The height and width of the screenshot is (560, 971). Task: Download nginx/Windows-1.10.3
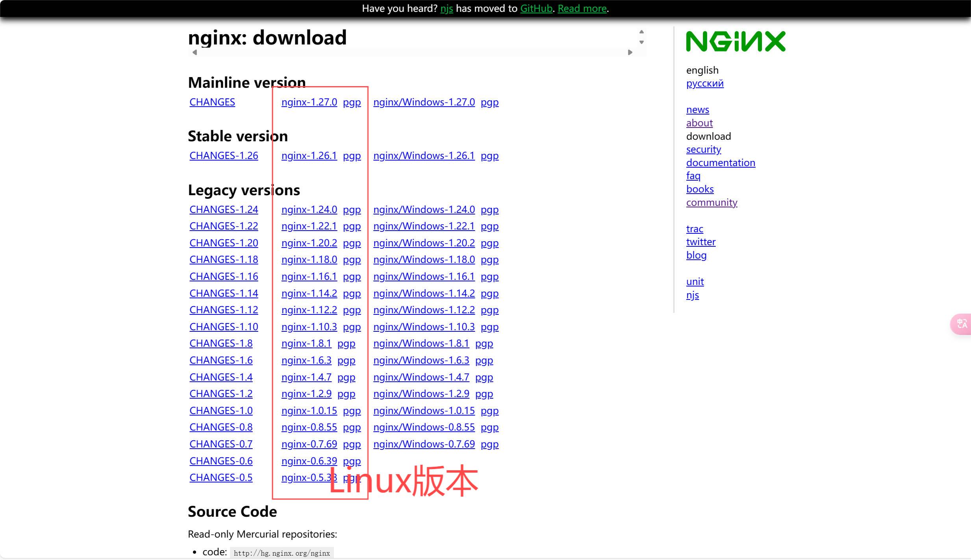(424, 327)
